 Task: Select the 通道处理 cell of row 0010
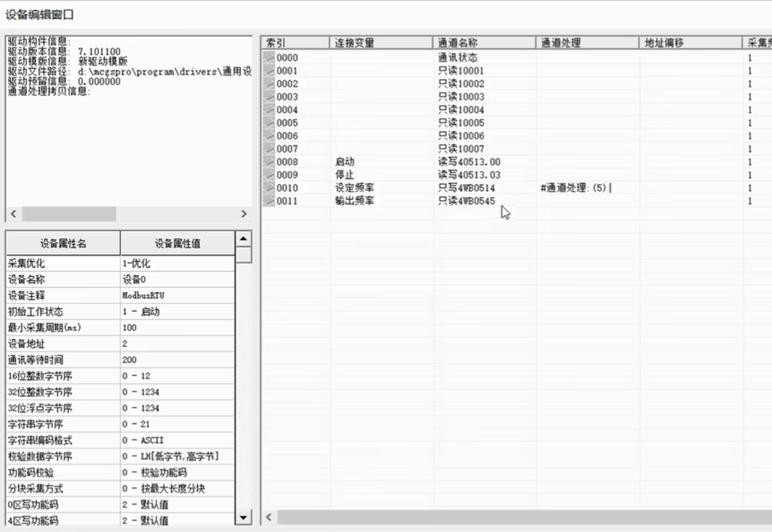click(587, 188)
